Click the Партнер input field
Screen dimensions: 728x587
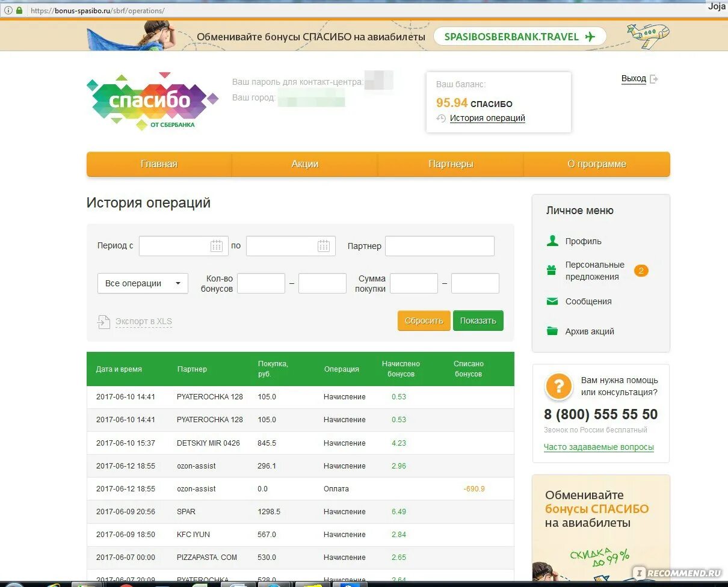(440, 246)
